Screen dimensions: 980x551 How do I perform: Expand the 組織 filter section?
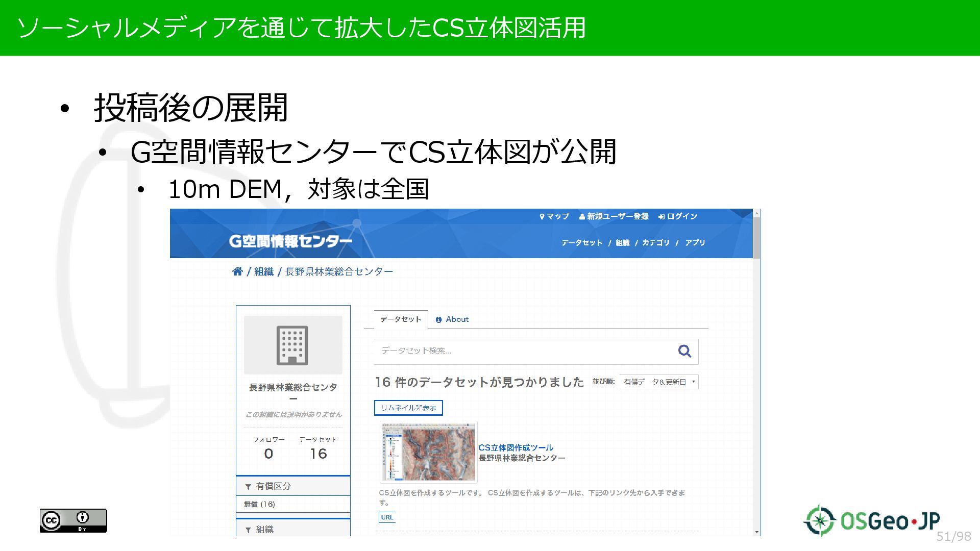click(264, 530)
